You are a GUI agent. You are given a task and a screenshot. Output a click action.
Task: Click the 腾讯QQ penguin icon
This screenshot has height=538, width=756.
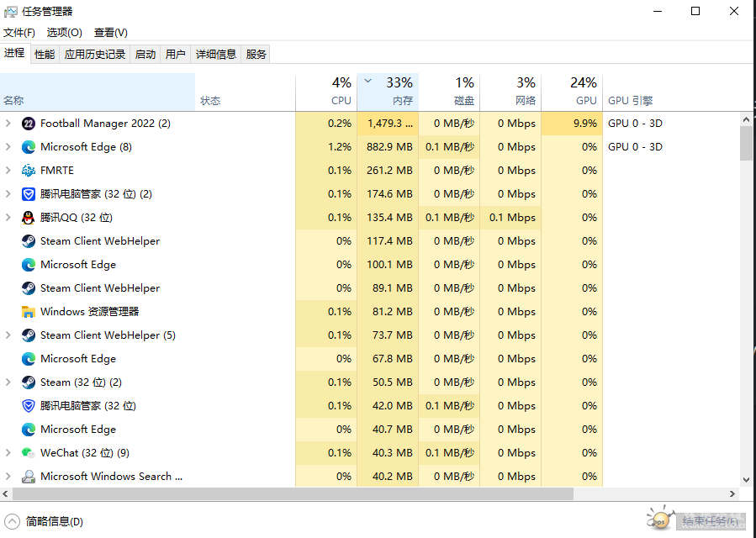29,218
